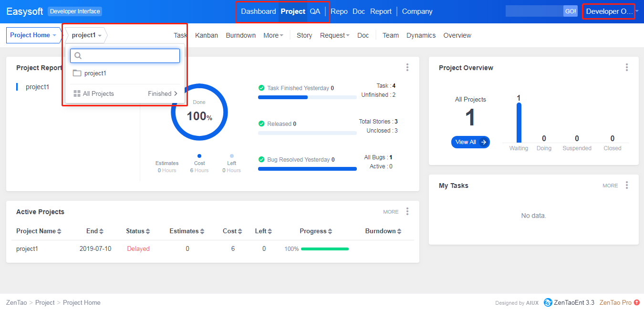Viewport: 644px width, 310px height.
Task: Click Project Home breadcrumb in footer
Action: pos(82,302)
